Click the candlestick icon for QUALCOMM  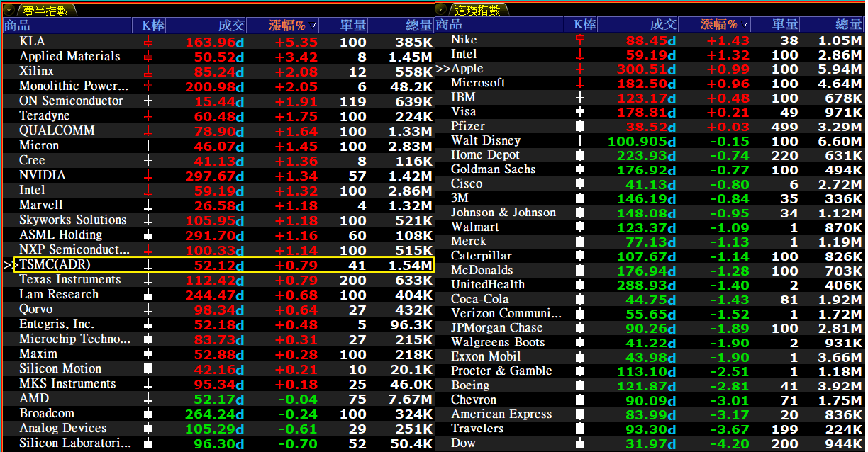coord(148,131)
